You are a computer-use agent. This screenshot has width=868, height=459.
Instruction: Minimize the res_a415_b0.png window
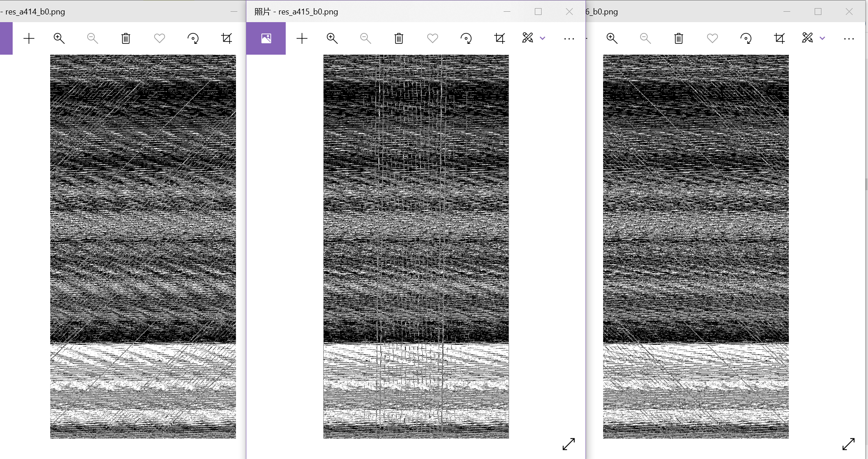point(507,12)
